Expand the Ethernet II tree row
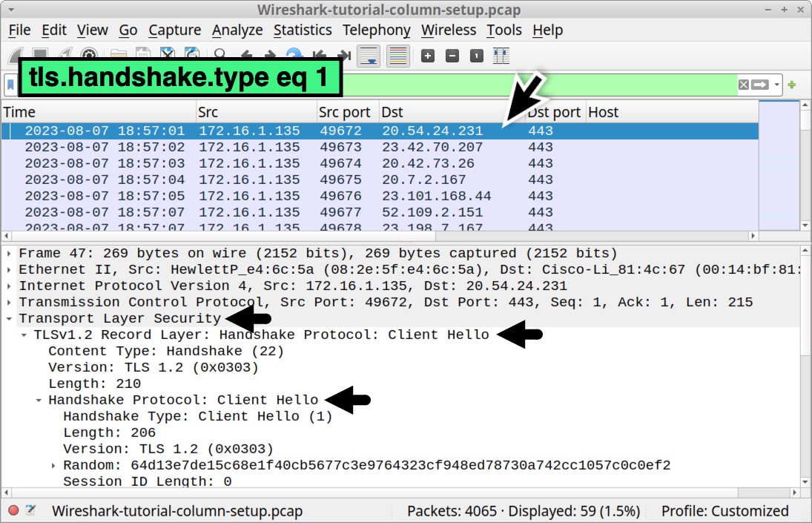The image size is (812, 523). [x=10, y=270]
